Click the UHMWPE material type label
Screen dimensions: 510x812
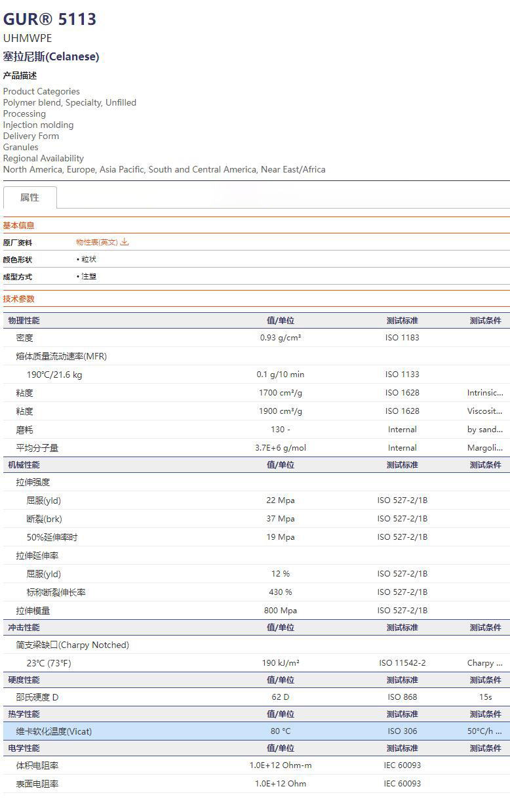pyautogui.click(x=28, y=38)
